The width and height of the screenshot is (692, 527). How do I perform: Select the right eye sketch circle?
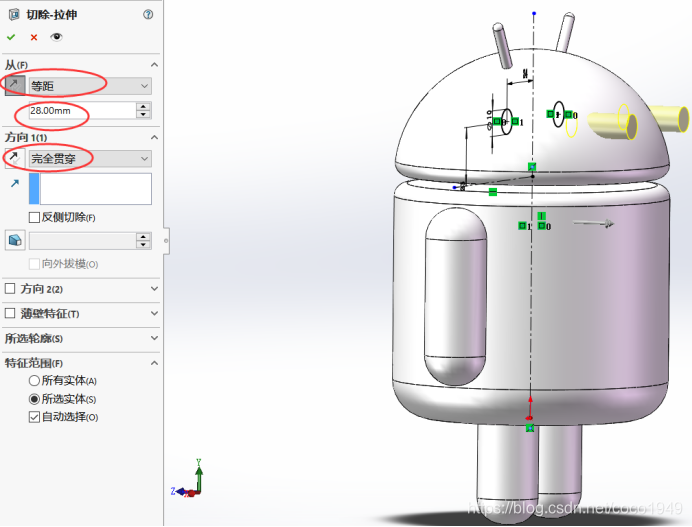click(x=559, y=114)
